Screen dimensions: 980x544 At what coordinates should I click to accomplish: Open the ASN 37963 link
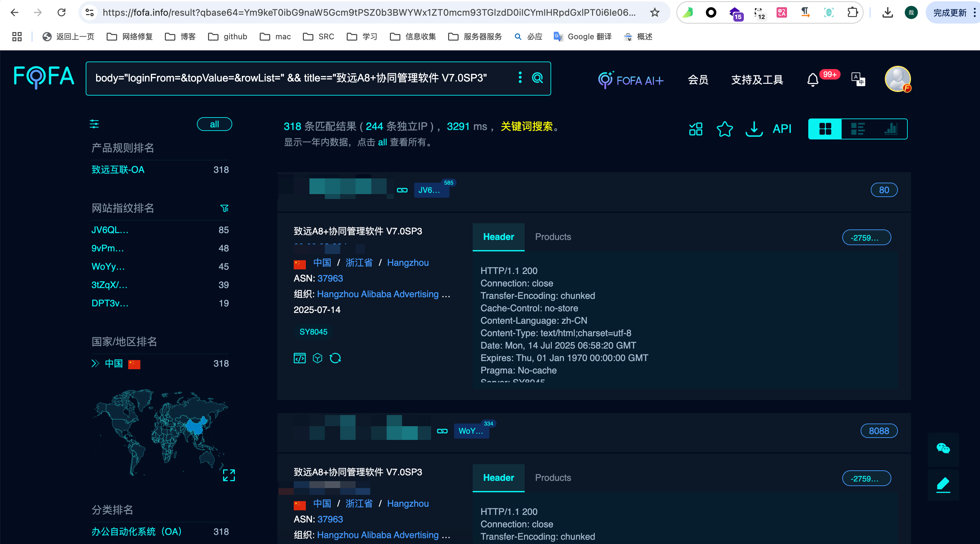(x=330, y=278)
